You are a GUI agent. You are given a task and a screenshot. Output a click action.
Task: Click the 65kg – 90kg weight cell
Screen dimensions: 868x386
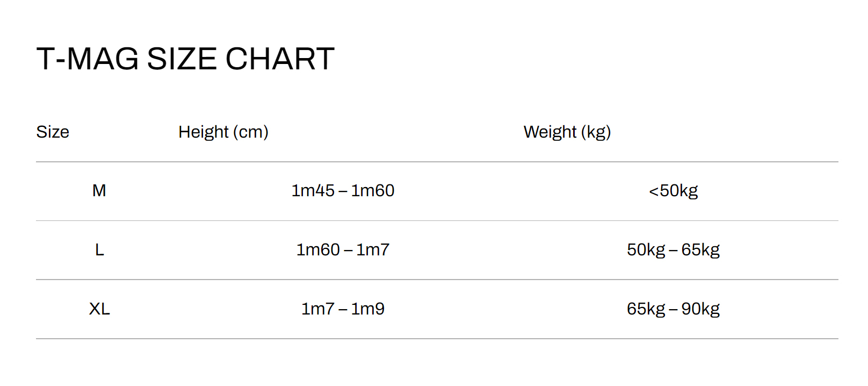pyautogui.click(x=673, y=309)
